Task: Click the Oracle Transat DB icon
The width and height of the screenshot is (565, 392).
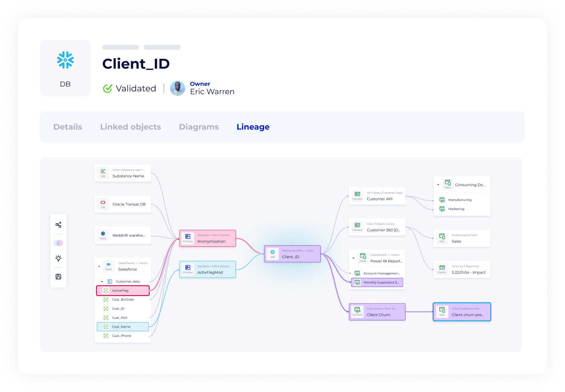Action: 103,204
